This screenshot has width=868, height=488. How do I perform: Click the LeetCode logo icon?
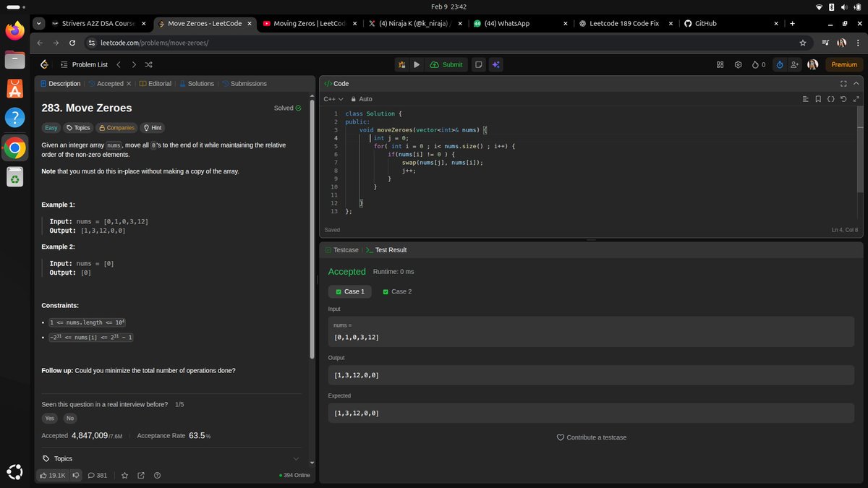coord(44,64)
